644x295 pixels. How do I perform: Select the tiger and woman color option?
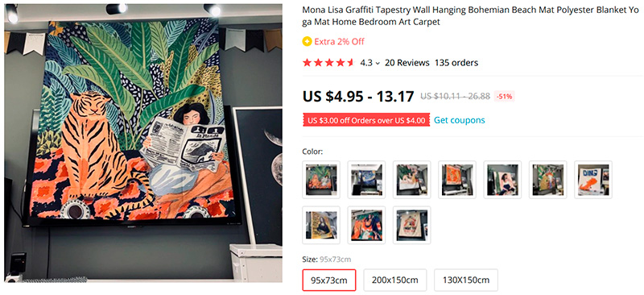pyautogui.click(x=321, y=180)
